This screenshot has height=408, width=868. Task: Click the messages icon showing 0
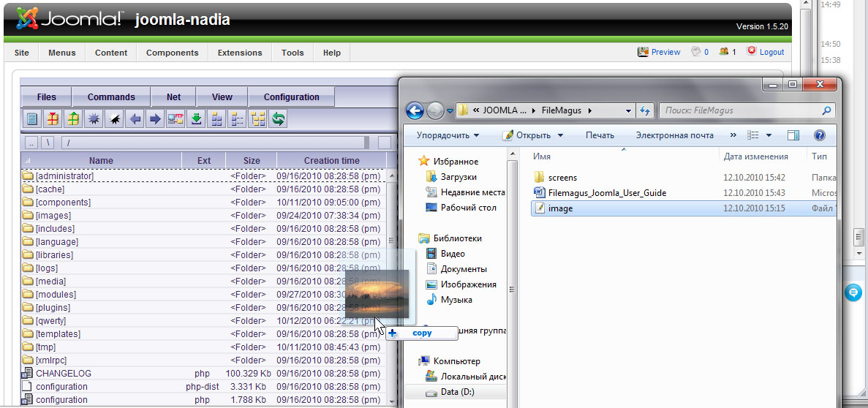(696, 51)
